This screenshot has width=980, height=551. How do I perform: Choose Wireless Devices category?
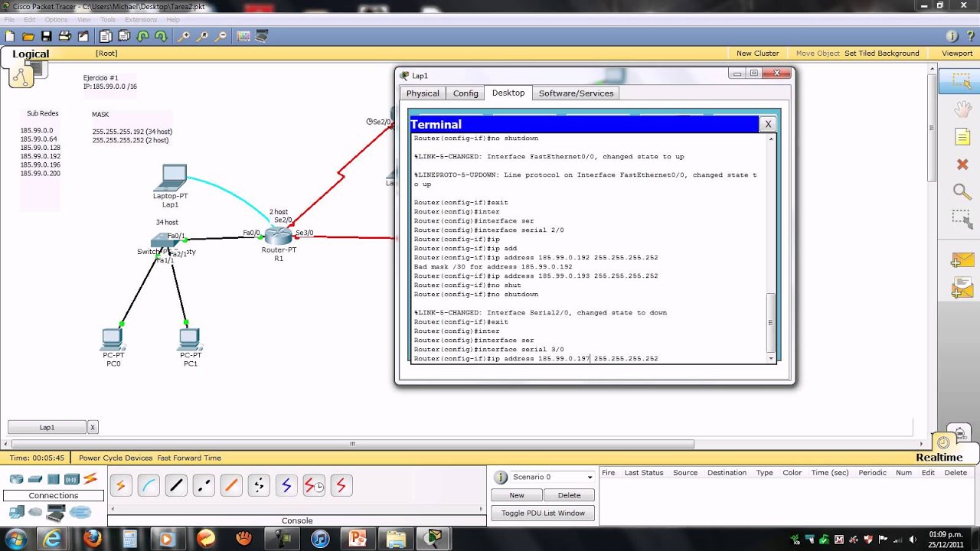pyautogui.click(x=72, y=479)
